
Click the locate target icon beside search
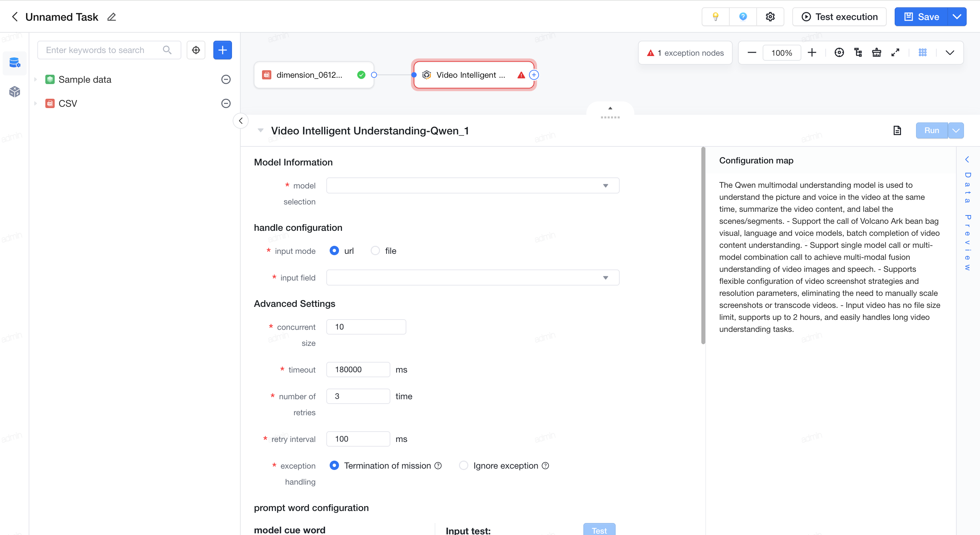pyautogui.click(x=196, y=50)
